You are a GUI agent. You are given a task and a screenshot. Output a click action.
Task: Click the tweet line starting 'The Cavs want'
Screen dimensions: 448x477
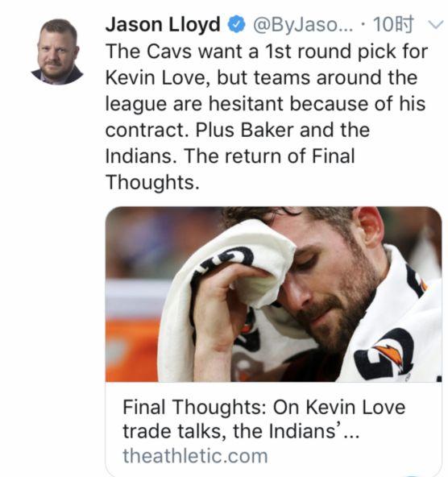tap(267, 51)
